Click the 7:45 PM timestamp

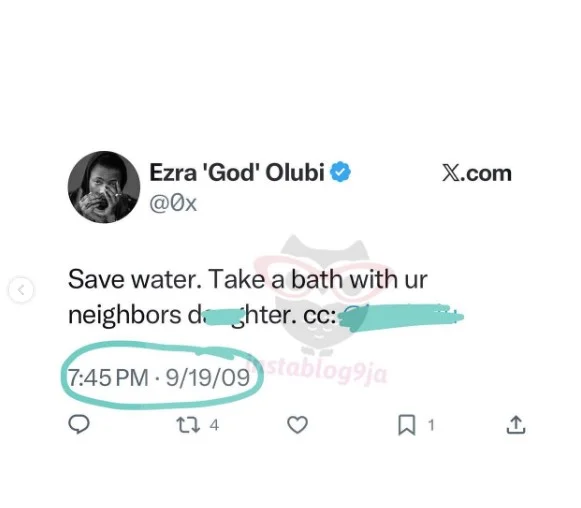108,378
